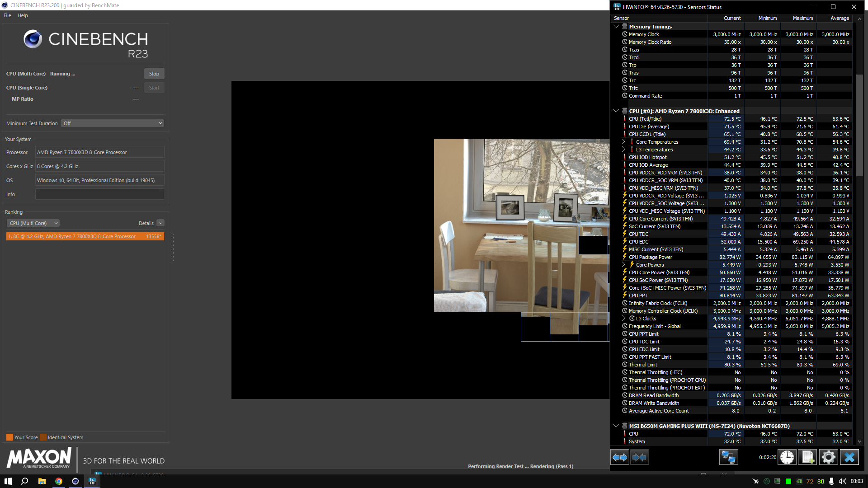Select the Average Active Core Count row
The width and height of the screenshot is (868, 488).
(x=731, y=411)
